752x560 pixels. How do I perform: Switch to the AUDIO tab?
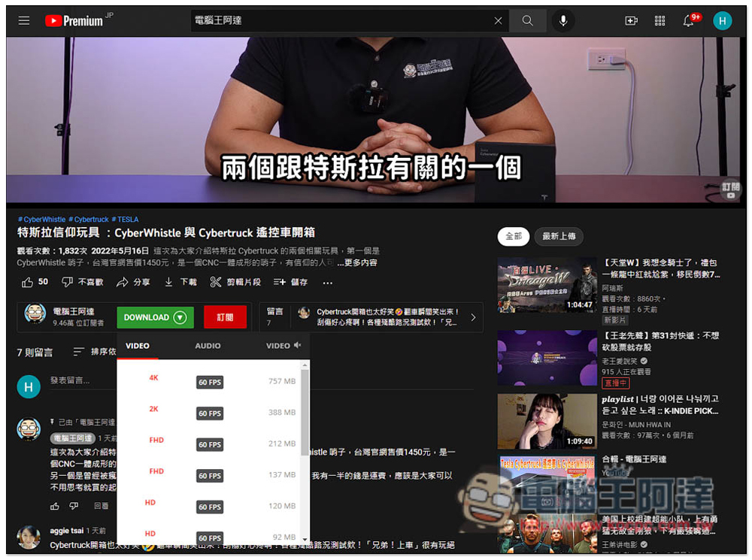coord(208,346)
